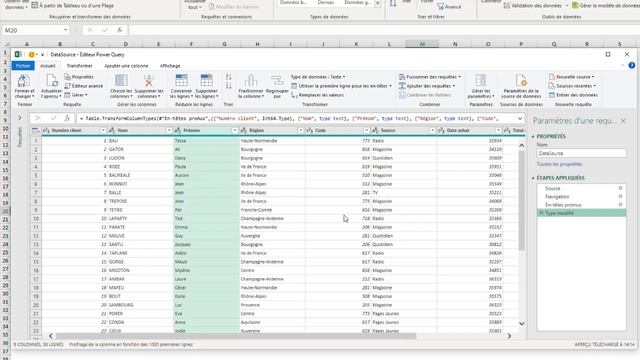Click Validation des données in Excel ribbon
This screenshot has height=360, width=640.
click(535, 6)
